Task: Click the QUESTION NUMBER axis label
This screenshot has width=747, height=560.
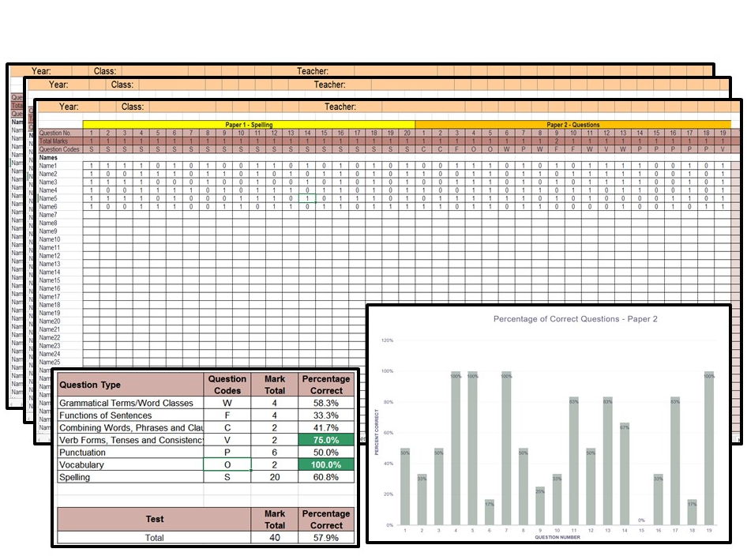Action: (557, 538)
